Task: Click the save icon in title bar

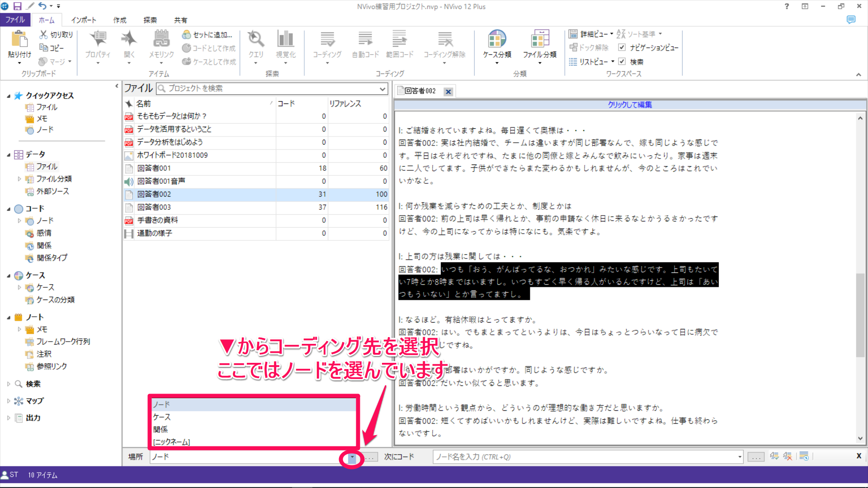Action: [x=17, y=6]
